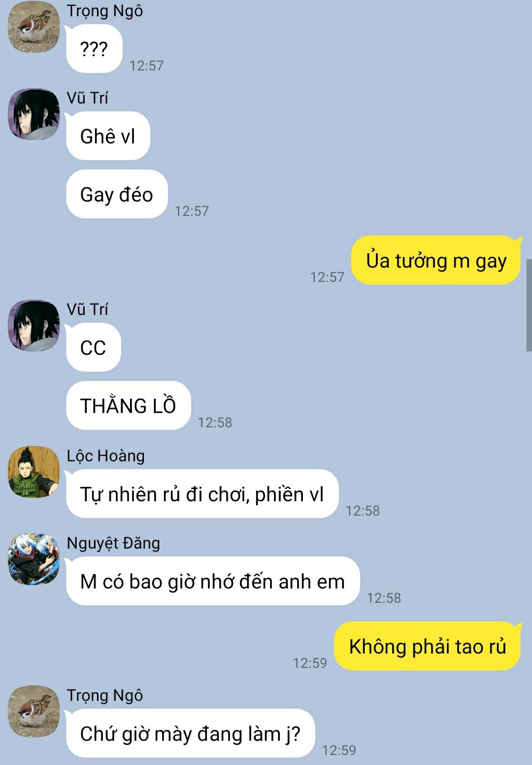Tap the "THẰNG LỒ" message bubble
This screenshot has width=532, height=765.
[x=128, y=406]
